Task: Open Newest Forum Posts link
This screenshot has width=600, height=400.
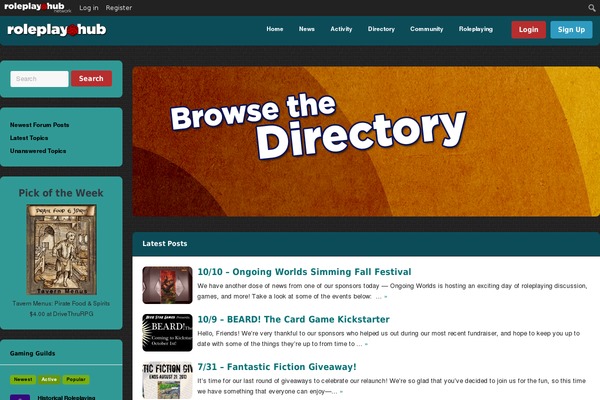Action: [39, 125]
